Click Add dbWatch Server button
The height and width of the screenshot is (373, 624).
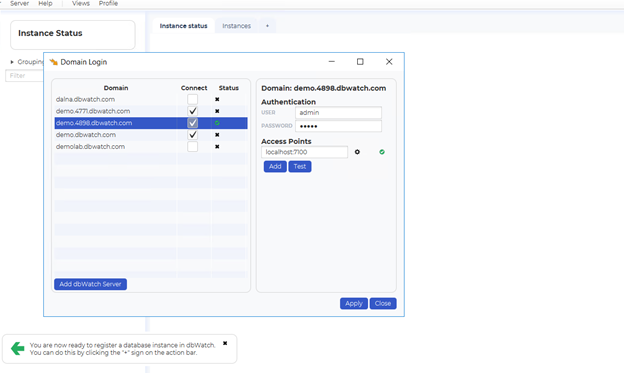click(x=90, y=284)
